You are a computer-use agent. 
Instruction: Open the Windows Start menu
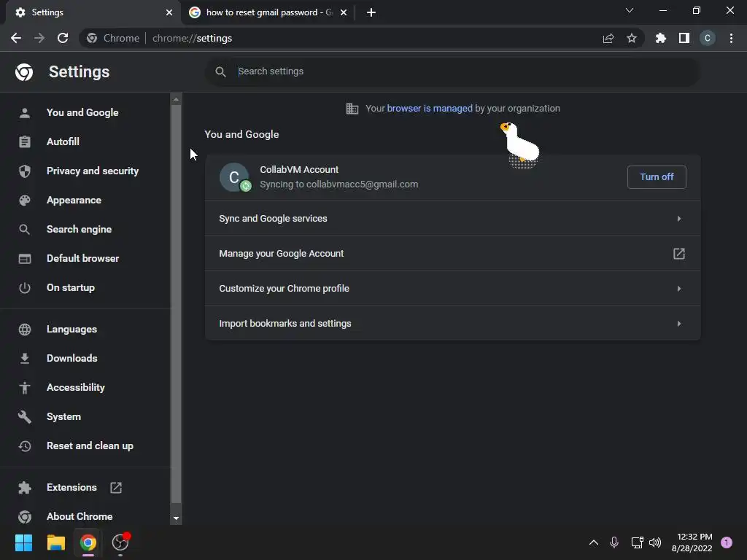click(x=23, y=542)
